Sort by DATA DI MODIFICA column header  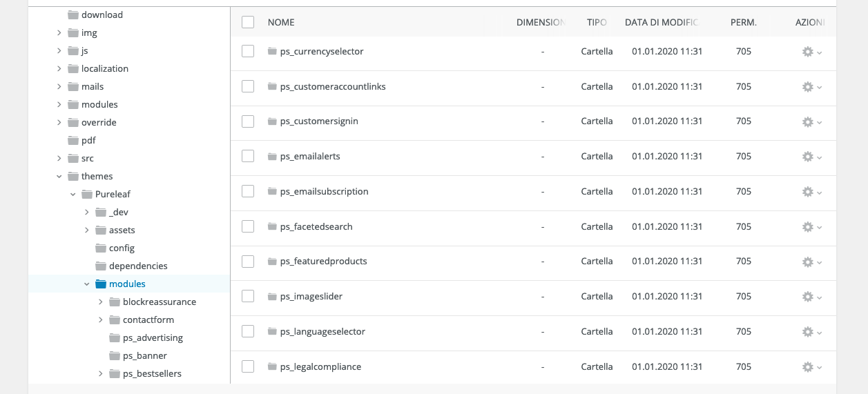coord(661,23)
